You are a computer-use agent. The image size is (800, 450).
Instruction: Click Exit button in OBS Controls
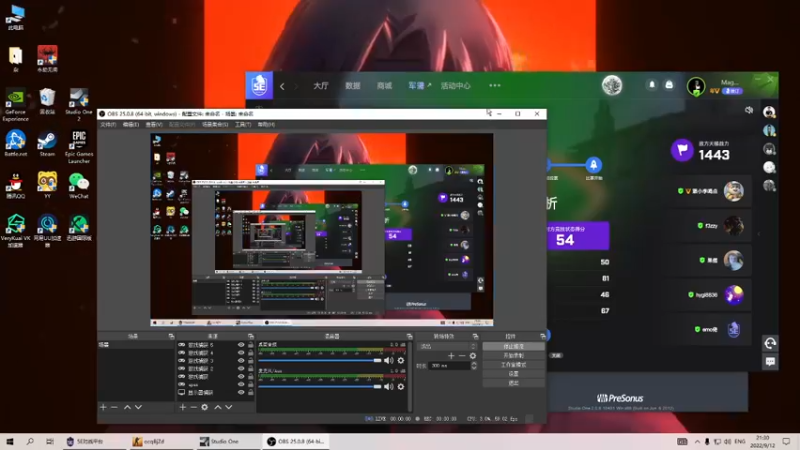click(513, 383)
